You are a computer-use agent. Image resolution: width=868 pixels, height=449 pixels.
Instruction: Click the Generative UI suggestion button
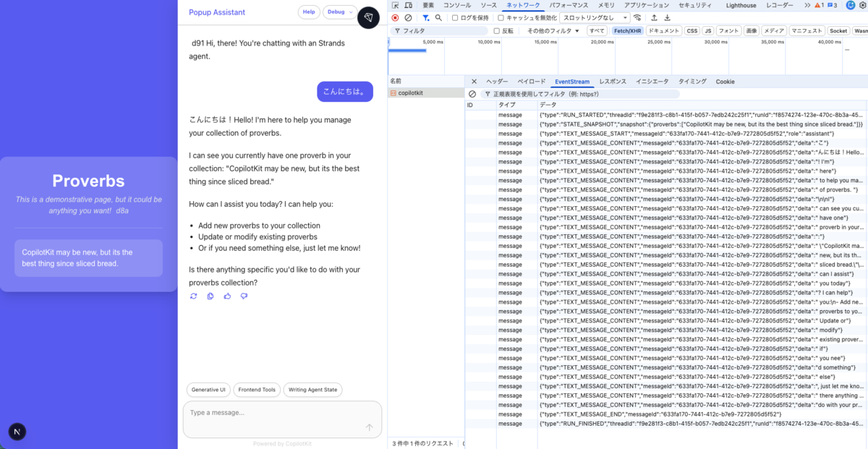click(x=208, y=390)
